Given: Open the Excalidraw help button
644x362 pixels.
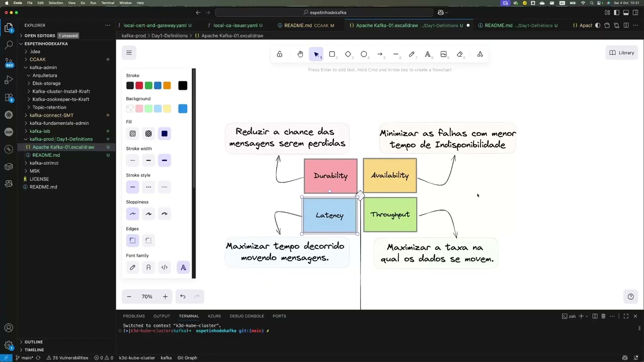Looking at the screenshot, I should click(630, 297).
